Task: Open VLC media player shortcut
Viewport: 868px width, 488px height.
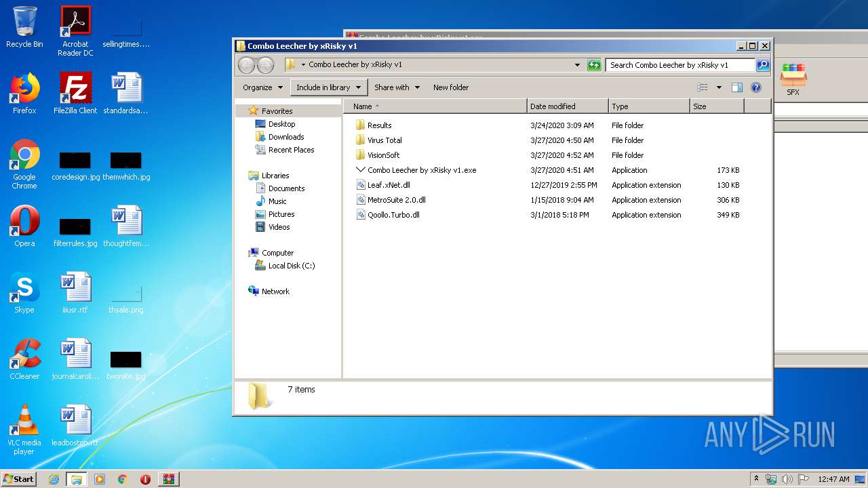Action: [24, 430]
